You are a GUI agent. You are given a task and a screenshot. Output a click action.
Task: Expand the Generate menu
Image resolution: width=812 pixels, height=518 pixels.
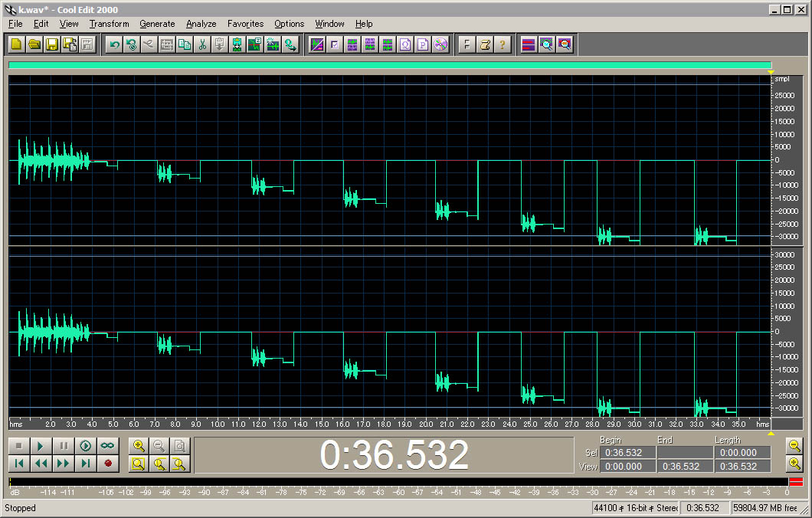coord(157,24)
